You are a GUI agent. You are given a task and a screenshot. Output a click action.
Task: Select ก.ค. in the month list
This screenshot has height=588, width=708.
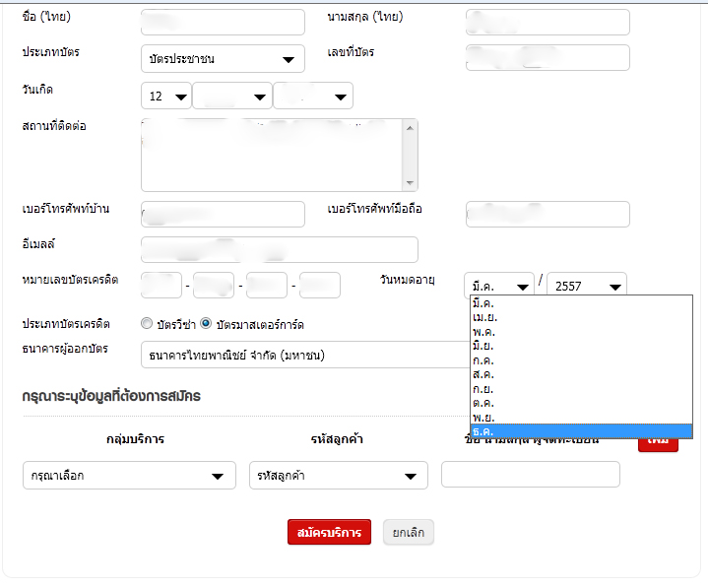[581, 359]
